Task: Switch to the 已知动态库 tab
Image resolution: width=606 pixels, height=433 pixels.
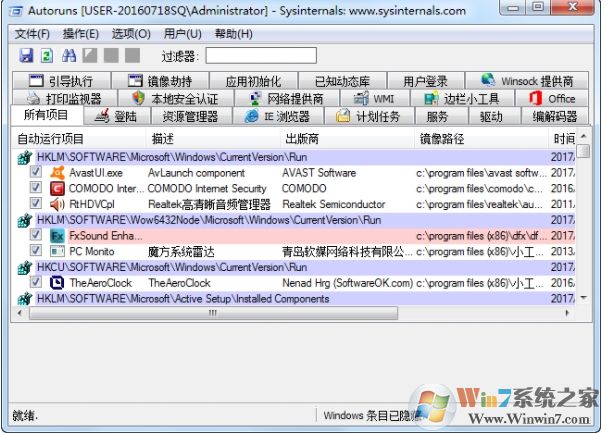Action: 342,81
